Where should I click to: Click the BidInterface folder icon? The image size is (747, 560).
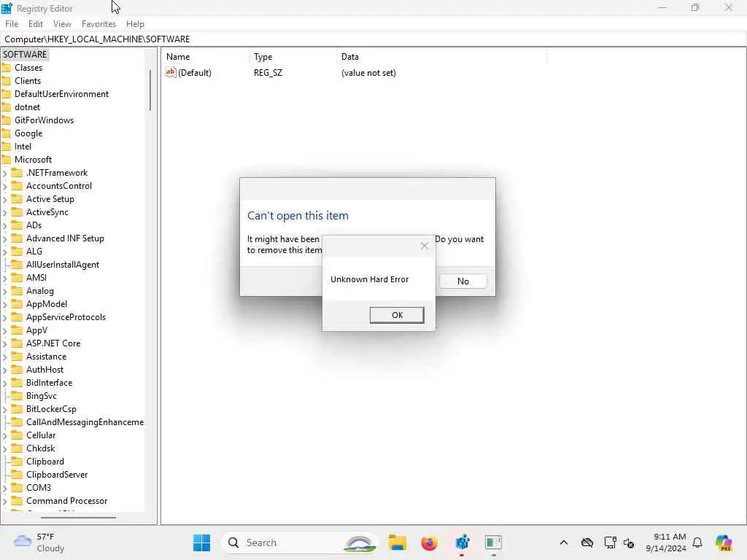17,382
